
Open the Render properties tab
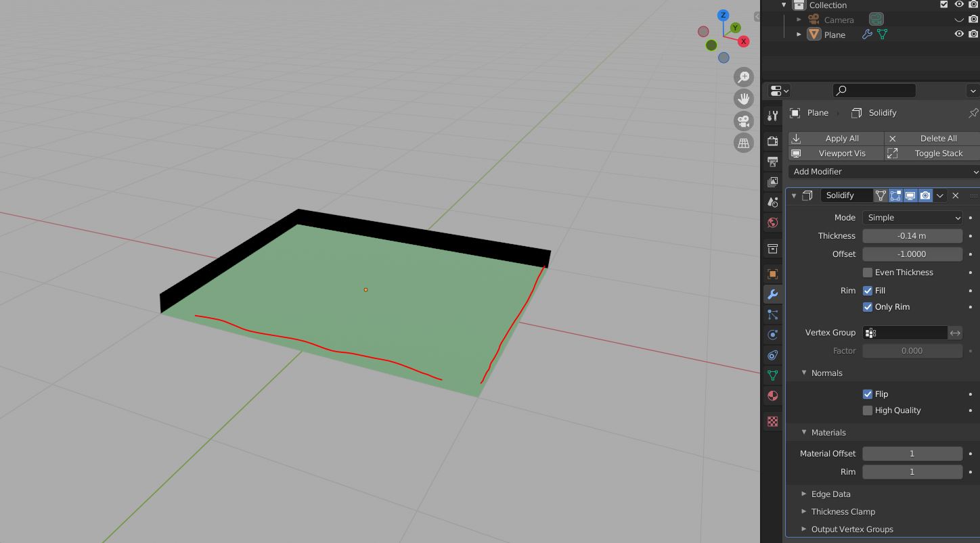click(772, 141)
